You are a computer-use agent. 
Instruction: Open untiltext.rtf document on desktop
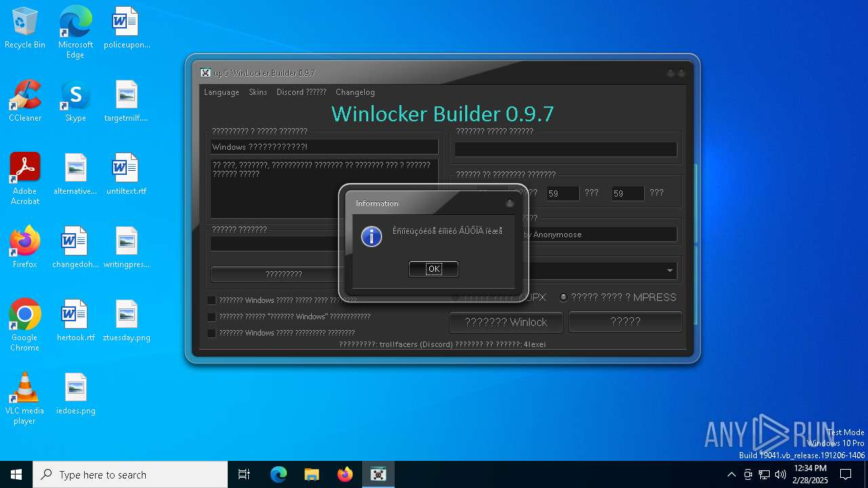coord(127,175)
